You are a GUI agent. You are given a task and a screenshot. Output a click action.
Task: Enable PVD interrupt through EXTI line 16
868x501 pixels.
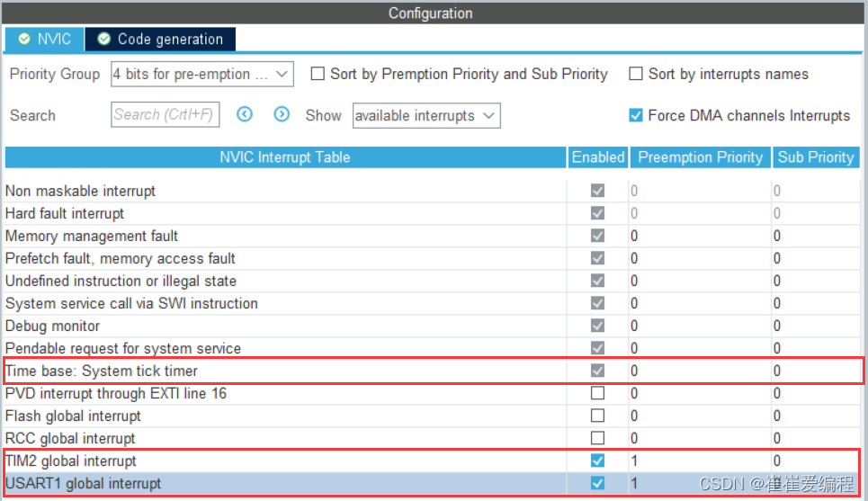click(597, 393)
